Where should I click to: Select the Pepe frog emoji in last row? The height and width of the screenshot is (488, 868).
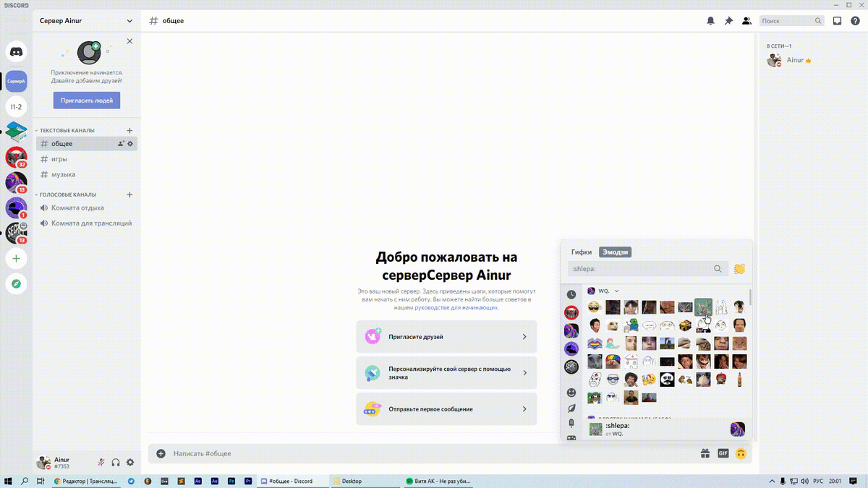pos(595,398)
